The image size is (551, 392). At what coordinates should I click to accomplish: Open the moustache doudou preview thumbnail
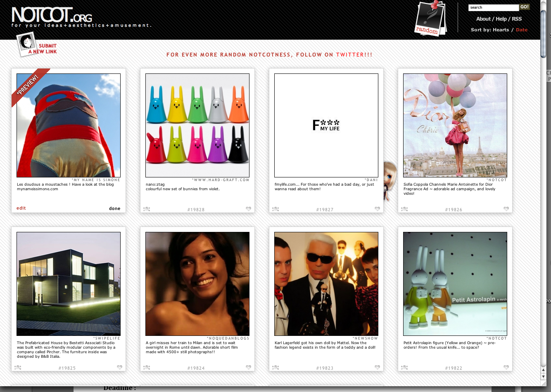coord(69,125)
